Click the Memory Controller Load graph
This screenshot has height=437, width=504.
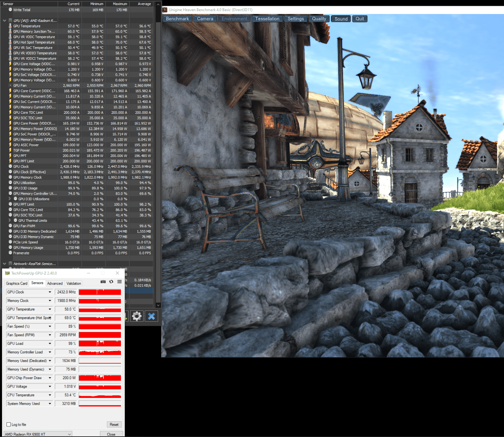click(100, 352)
